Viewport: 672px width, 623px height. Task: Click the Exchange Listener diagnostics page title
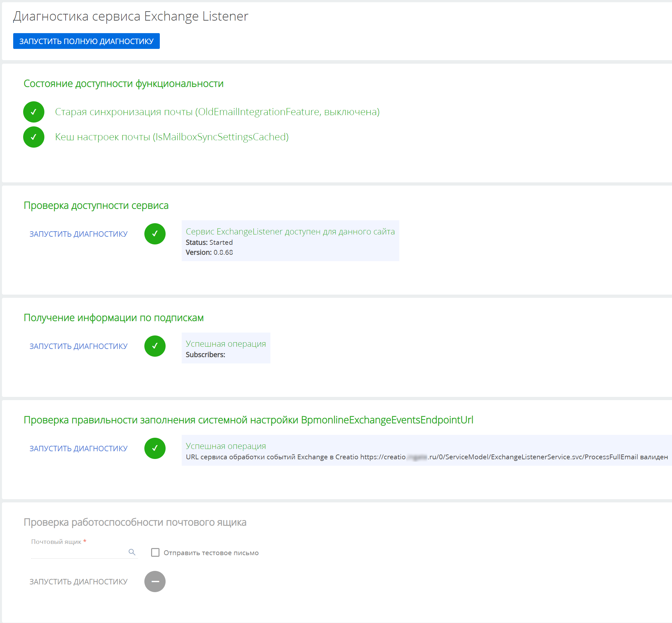click(131, 16)
